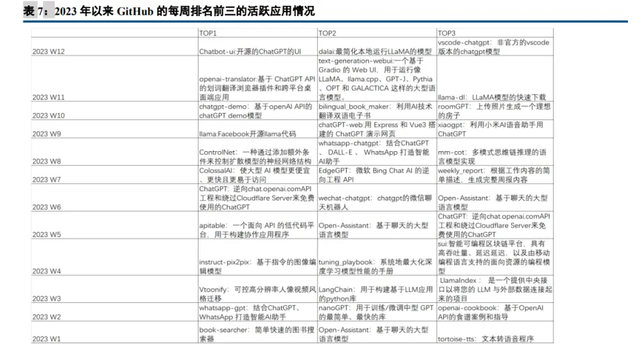Select the wechat-chatgpt cell
Screen dimensions: 644x356
pos(374,202)
